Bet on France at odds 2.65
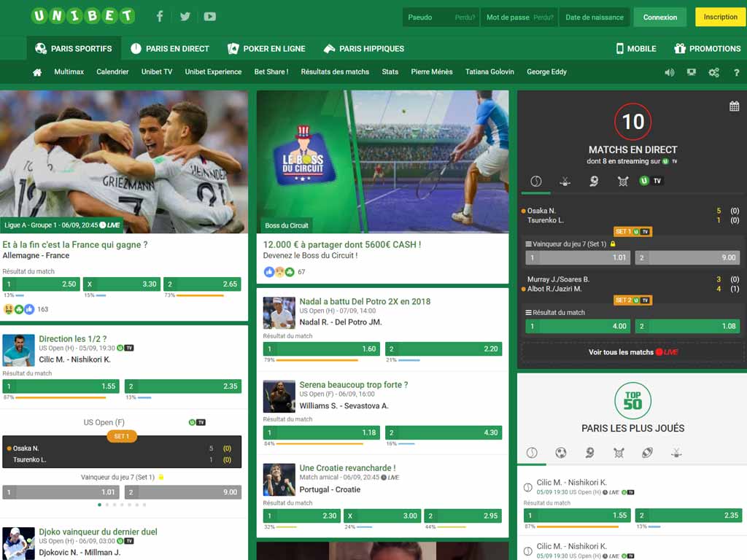This screenshot has height=560, width=747. [x=202, y=284]
